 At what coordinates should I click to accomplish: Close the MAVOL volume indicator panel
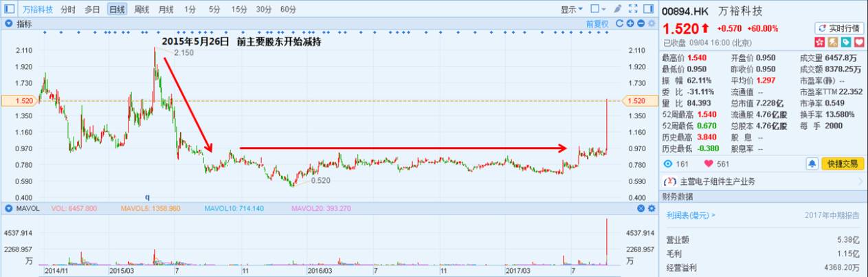(x=641, y=208)
